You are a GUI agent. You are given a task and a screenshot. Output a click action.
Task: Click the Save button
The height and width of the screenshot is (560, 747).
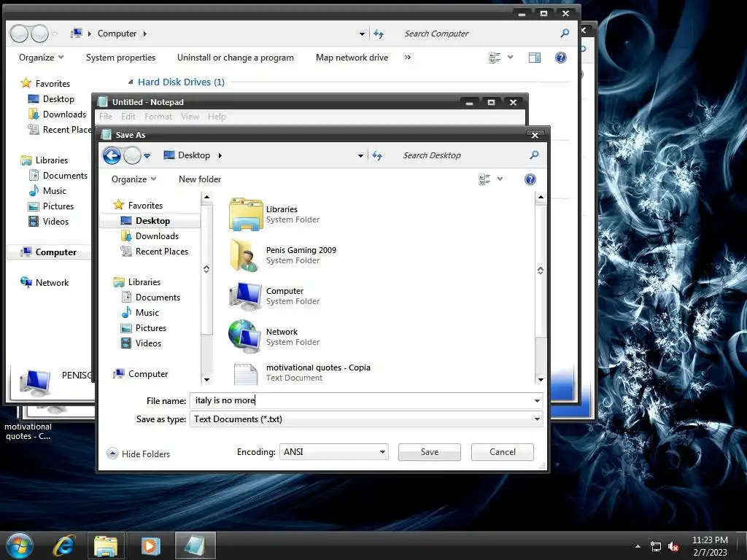click(429, 452)
